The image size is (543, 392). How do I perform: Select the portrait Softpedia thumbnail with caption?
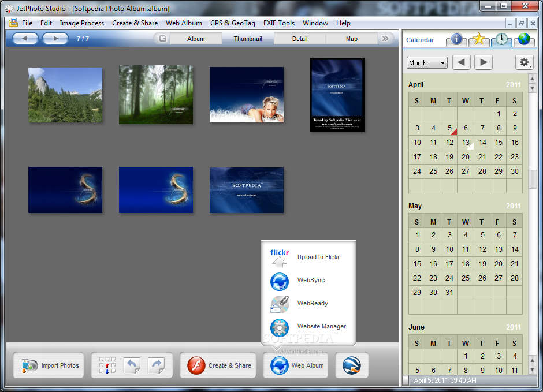[337, 95]
